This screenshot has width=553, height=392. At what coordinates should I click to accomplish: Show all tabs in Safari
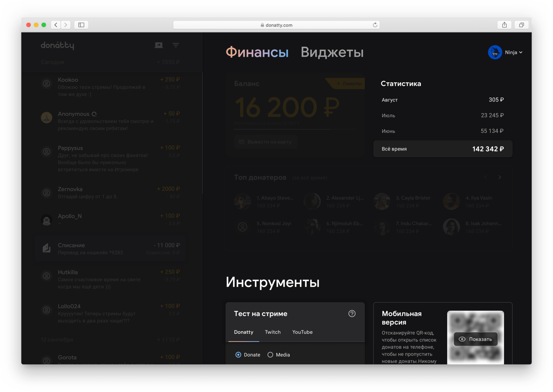coord(521,25)
